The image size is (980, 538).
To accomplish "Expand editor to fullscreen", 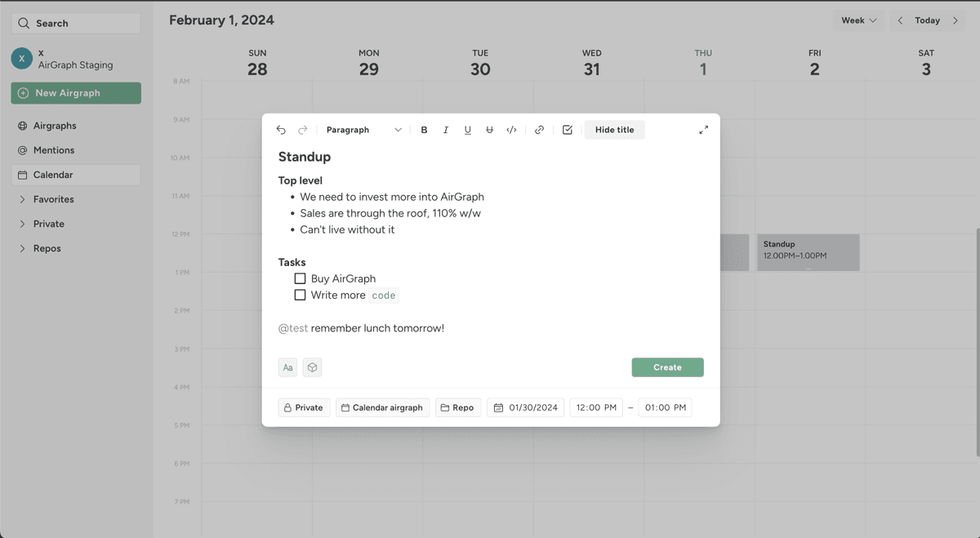I will tap(703, 130).
